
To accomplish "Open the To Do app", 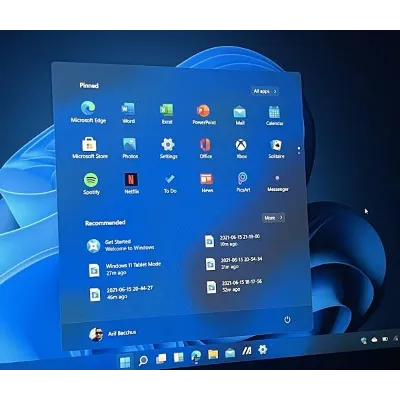I will pyautogui.click(x=170, y=183).
